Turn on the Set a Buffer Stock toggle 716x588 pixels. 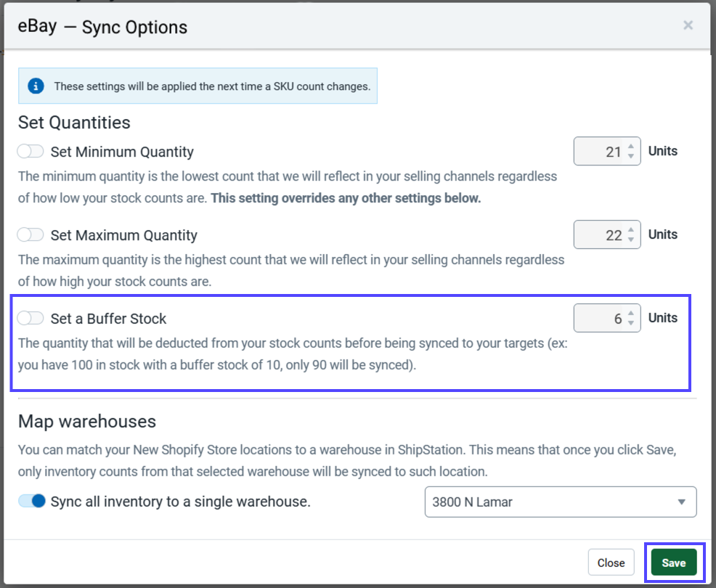30,318
